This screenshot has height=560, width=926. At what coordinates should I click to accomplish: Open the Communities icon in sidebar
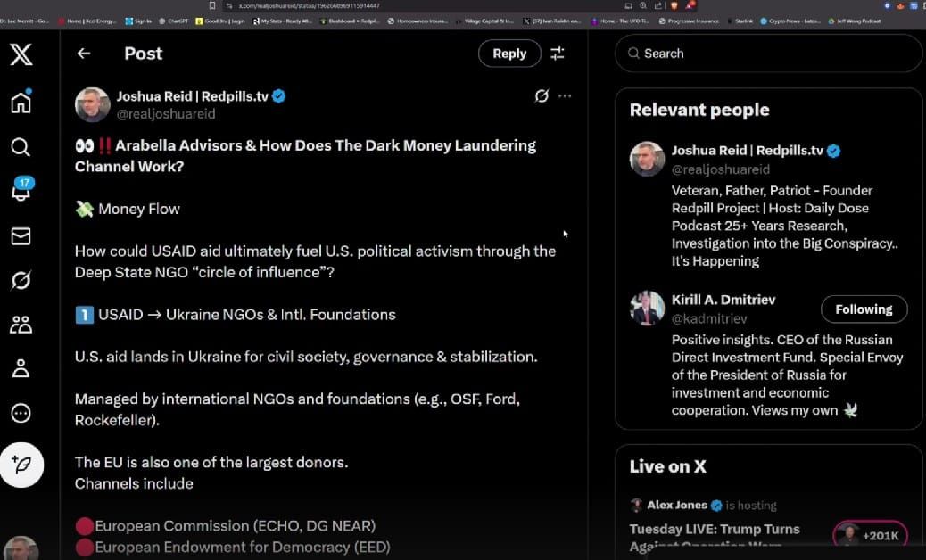[22, 324]
